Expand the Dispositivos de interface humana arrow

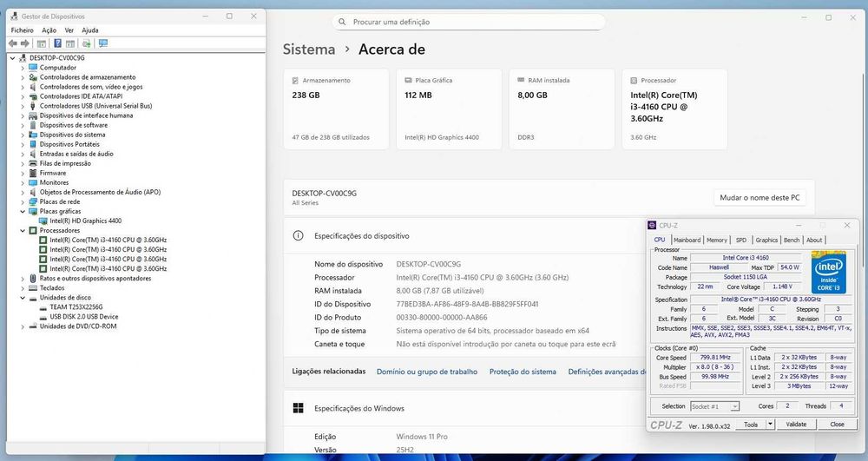click(23, 115)
